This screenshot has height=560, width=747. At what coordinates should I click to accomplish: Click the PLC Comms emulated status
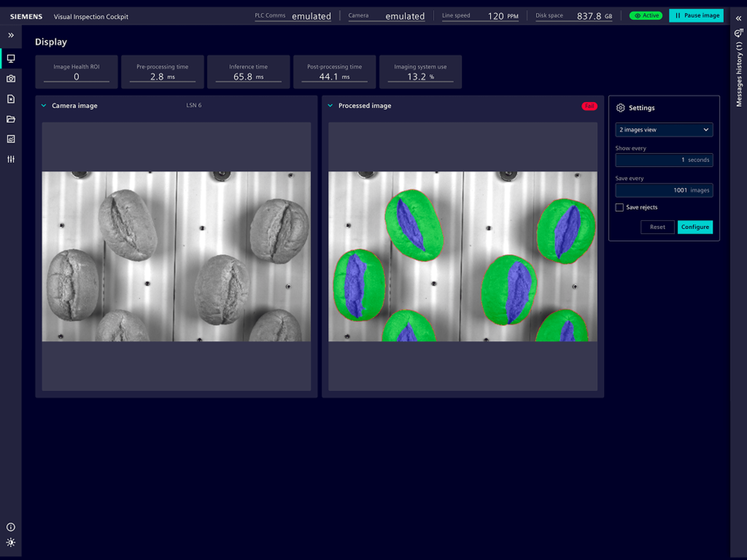tap(293, 16)
